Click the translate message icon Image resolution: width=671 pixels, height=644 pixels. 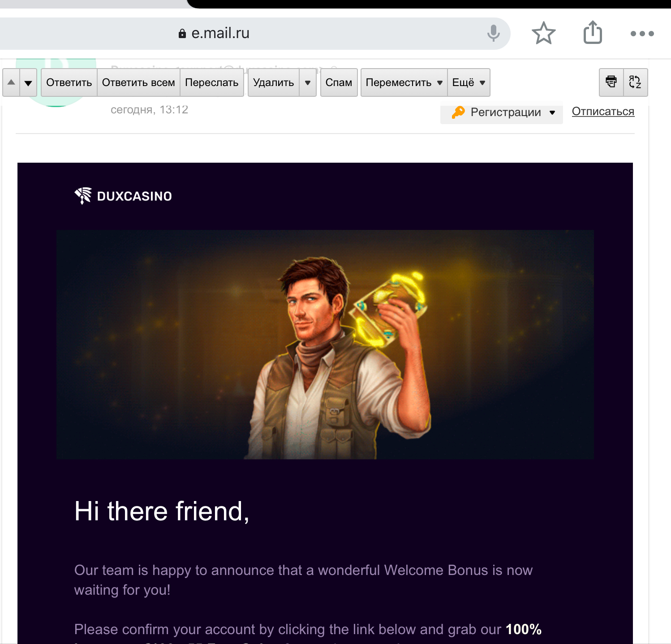[635, 82]
